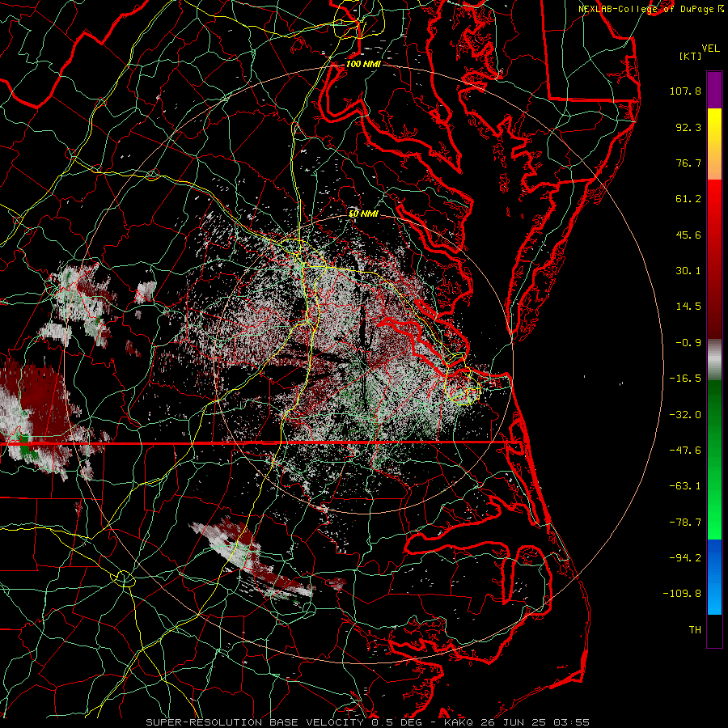Click the 76.7 legend value
728x728 pixels.
click(688, 163)
